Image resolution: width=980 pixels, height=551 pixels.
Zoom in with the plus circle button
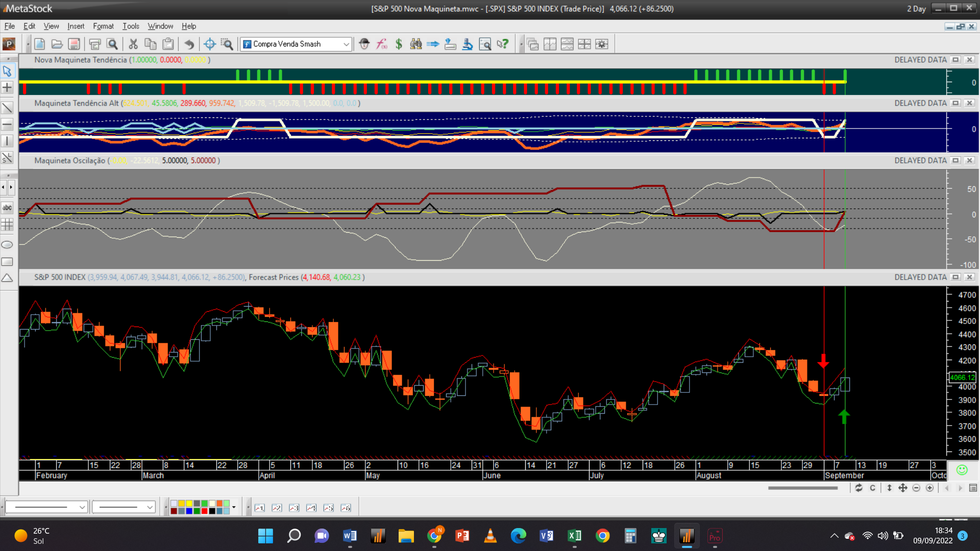click(930, 488)
